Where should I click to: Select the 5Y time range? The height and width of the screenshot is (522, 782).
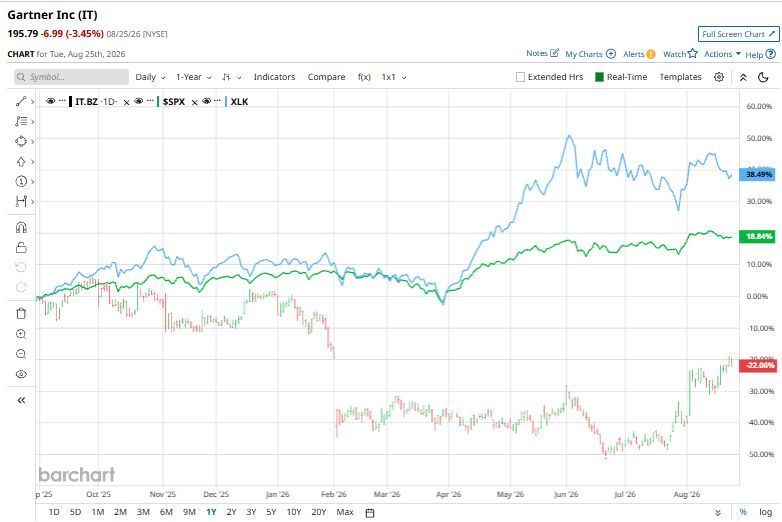click(271, 512)
